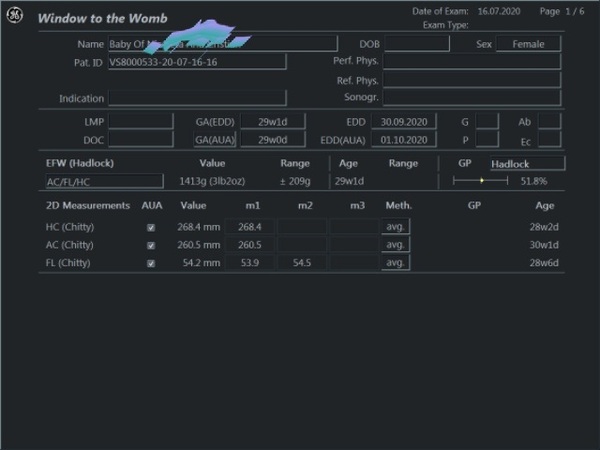Click the growth percentile marker at 51.8%
The width and height of the screenshot is (600, 450).
click(x=482, y=181)
